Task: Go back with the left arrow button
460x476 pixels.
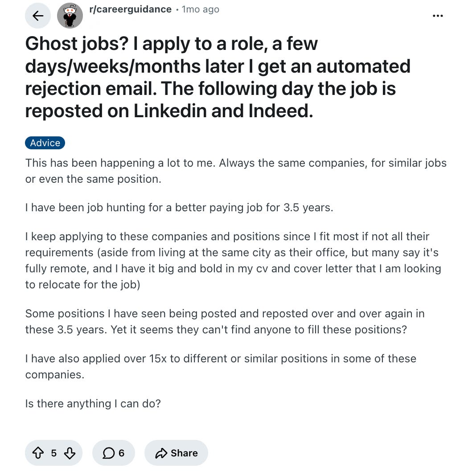Action: pos(37,16)
